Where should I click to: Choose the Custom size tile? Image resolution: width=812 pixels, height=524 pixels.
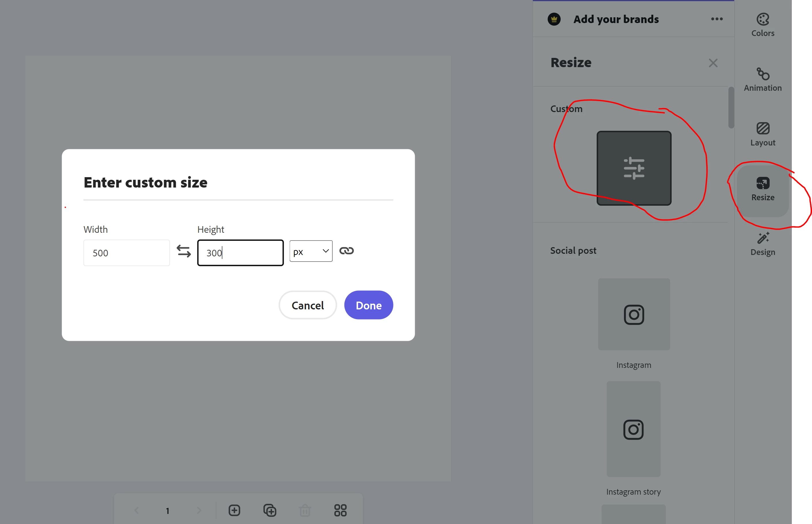634,168
